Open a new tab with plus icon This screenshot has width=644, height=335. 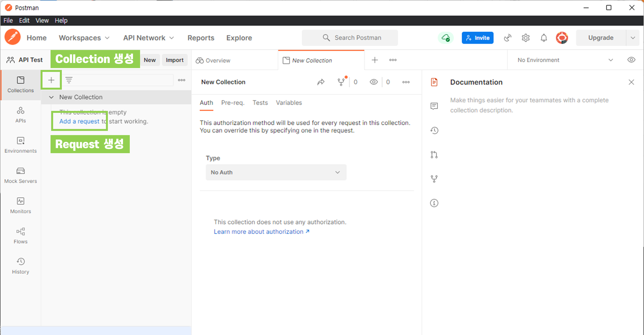(375, 60)
